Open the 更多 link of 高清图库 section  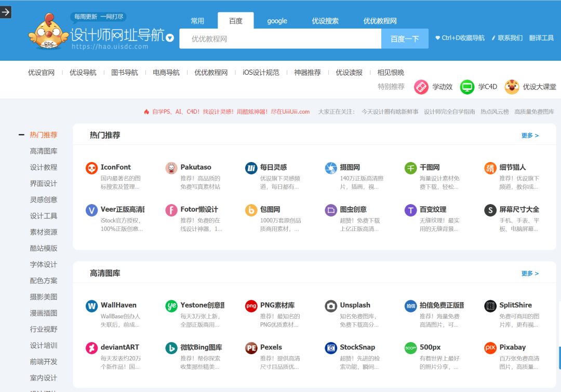point(529,273)
